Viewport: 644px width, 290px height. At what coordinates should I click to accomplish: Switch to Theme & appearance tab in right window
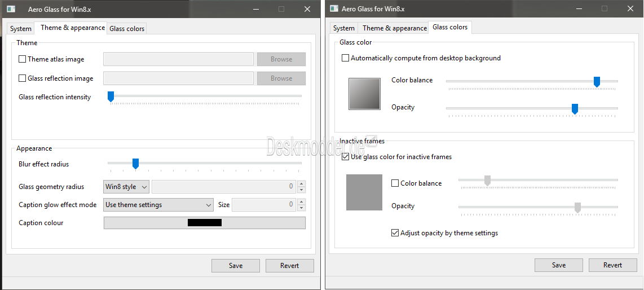pyautogui.click(x=395, y=28)
